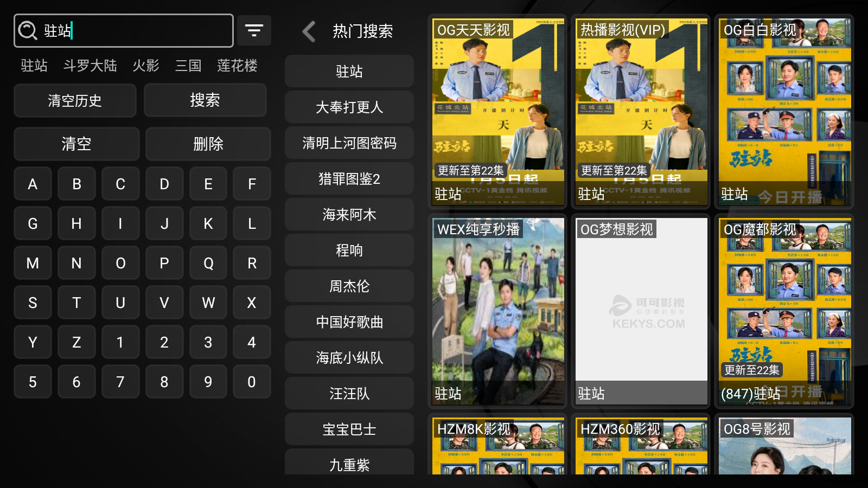Viewport: 868px width, 488px height.
Task: Choose hot search 猎罪图鉴2
Action: [x=349, y=178]
